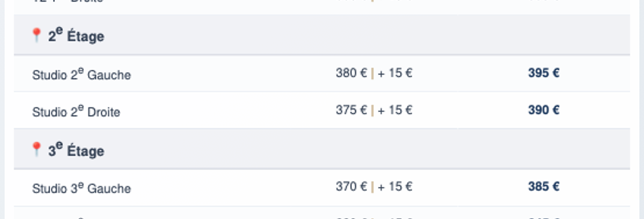Viewport: 644px width, 219px height.
Task: Click the 375 € base rent value
Action: pos(351,110)
